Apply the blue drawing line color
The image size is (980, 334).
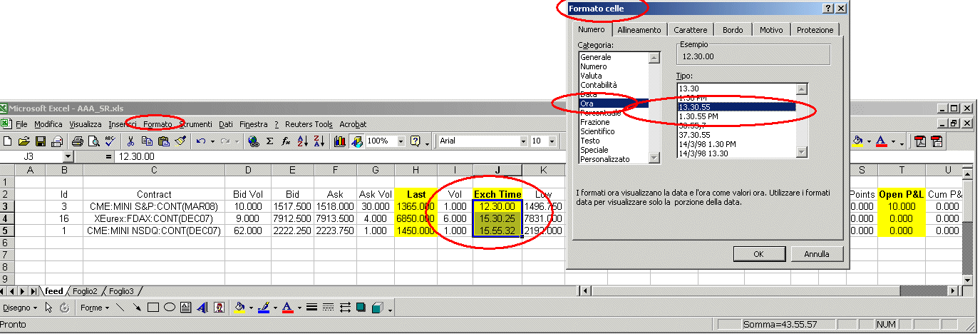click(264, 308)
